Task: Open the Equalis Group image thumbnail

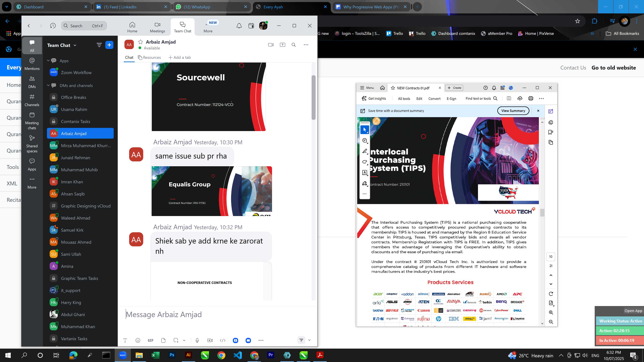Action: (211, 191)
